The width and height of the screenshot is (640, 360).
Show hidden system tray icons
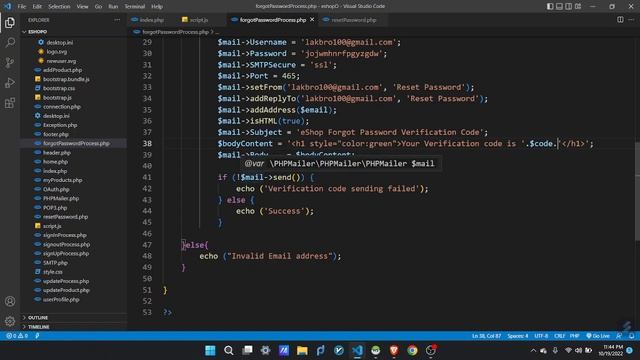click(533, 351)
